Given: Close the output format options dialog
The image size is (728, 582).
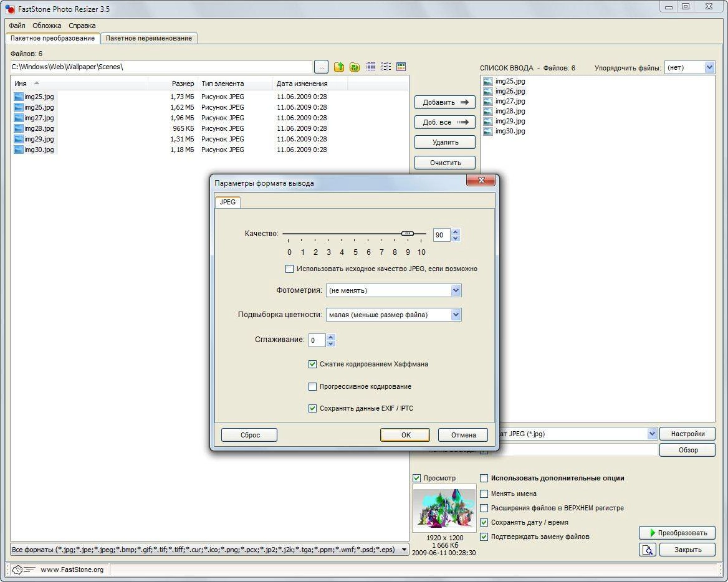Looking at the screenshot, I should click(x=481, y=180).
